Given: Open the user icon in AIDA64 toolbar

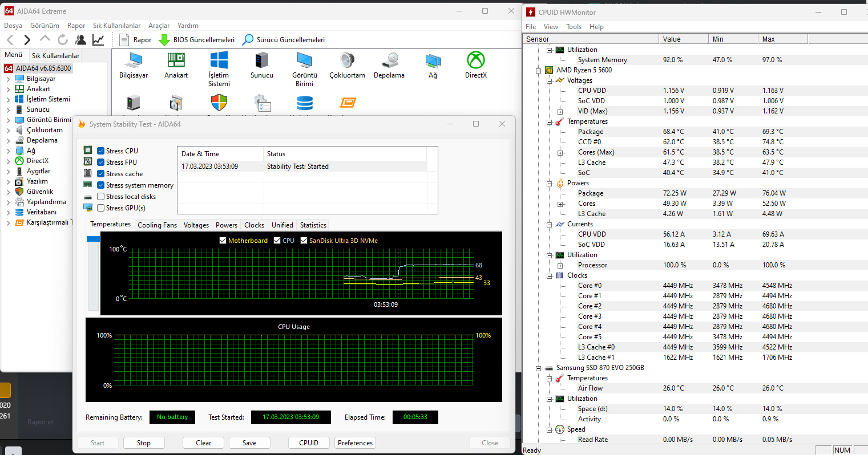Looking at the screenshot, I should [80, 39].
